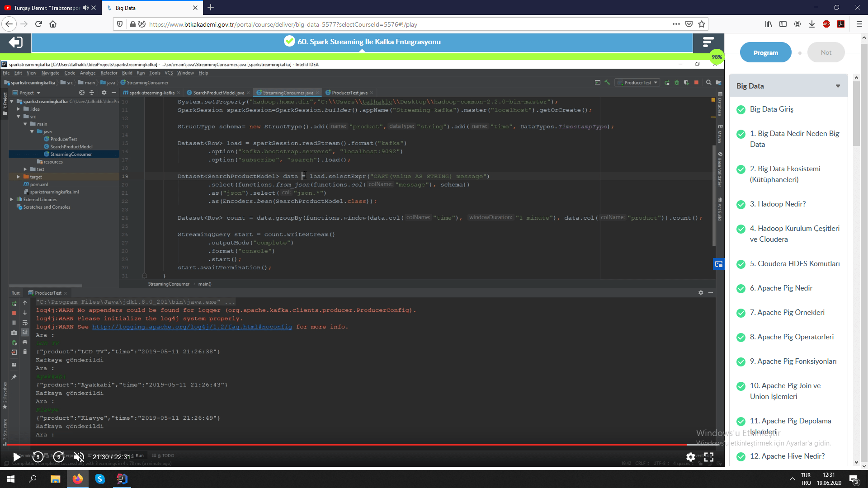Switch to the SearchProductModel.java editor tab

218,92
